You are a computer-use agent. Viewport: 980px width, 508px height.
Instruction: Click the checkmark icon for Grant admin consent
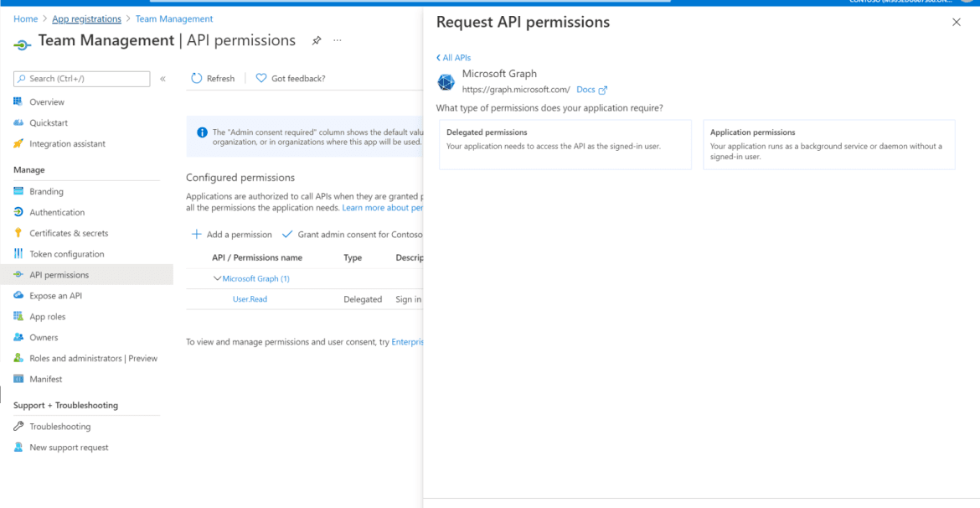[x=287, y=234]
